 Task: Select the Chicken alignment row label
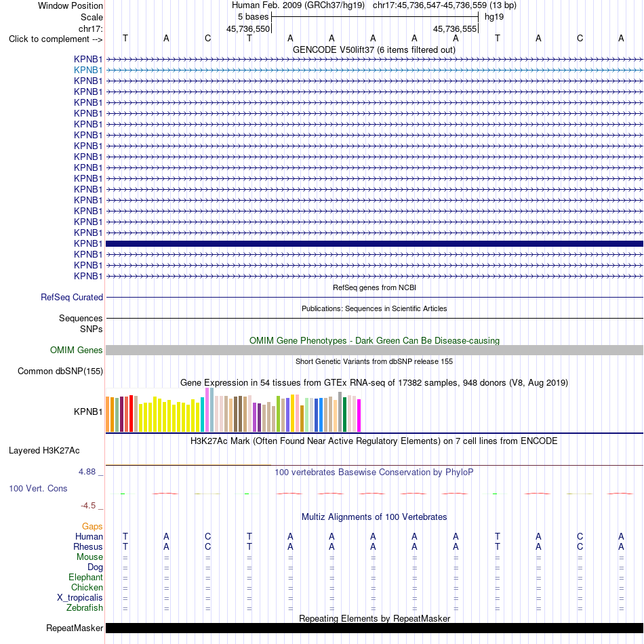click(x=87, y=587)
